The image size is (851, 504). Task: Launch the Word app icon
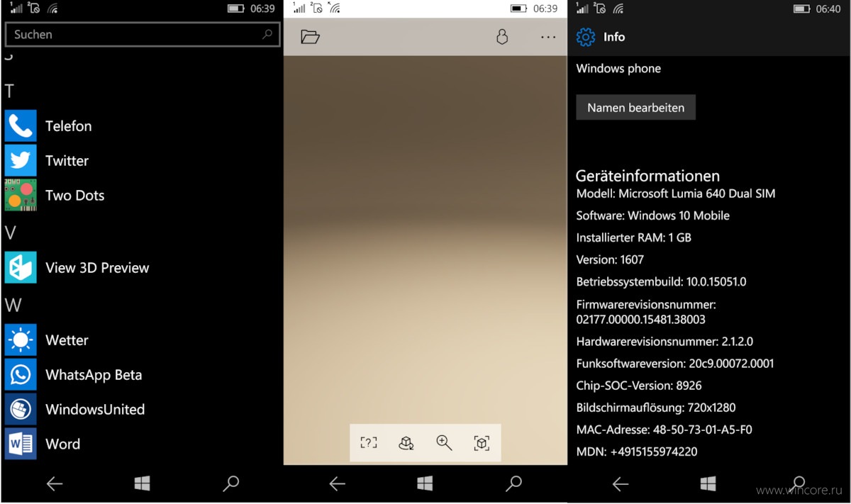click(x=21, y=444)
